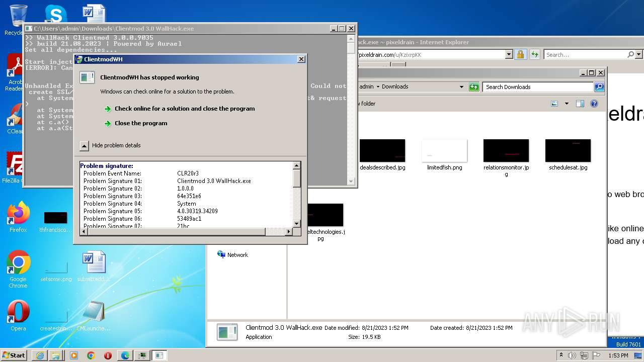Open view options dropdown arrow in Explorer
The height and width of the screenshot is (362, 644).
567,104
